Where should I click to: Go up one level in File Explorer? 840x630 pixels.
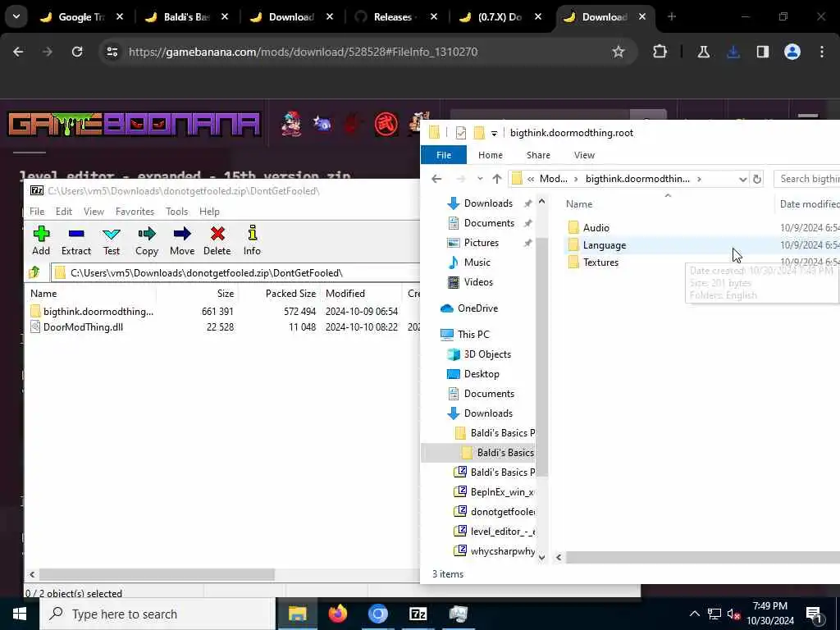pyautogui.click(x=496, y=179)
